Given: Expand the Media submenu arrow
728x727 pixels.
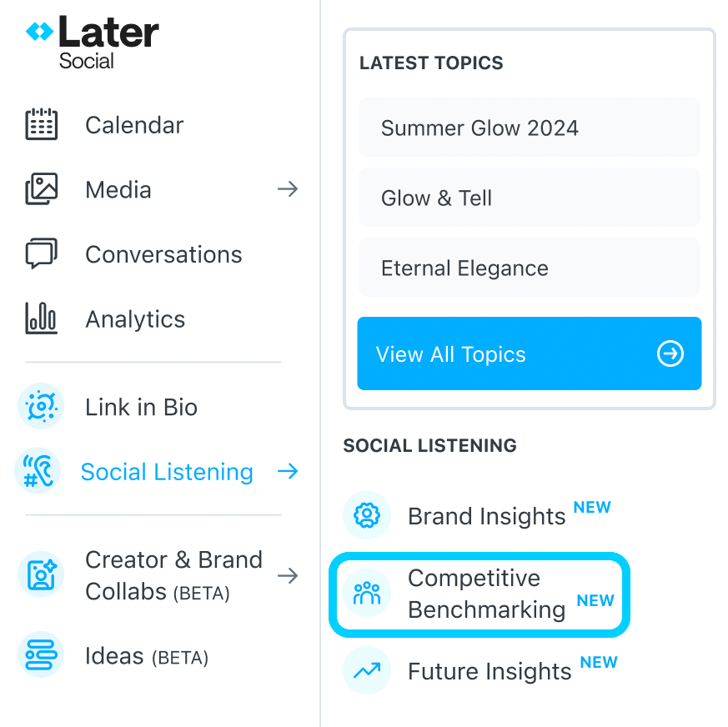Looking at the screenshot, I should 288,189.
